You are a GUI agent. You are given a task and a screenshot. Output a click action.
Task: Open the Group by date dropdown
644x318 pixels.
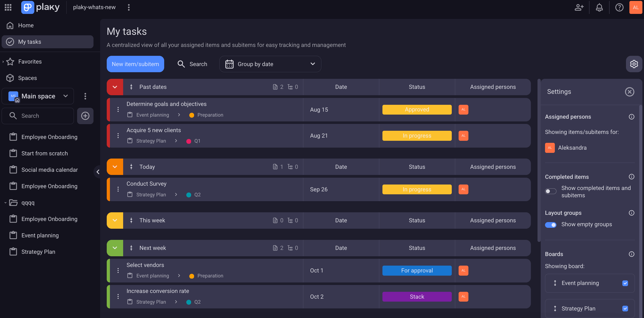pyautogui.click(x=270, y=64)
